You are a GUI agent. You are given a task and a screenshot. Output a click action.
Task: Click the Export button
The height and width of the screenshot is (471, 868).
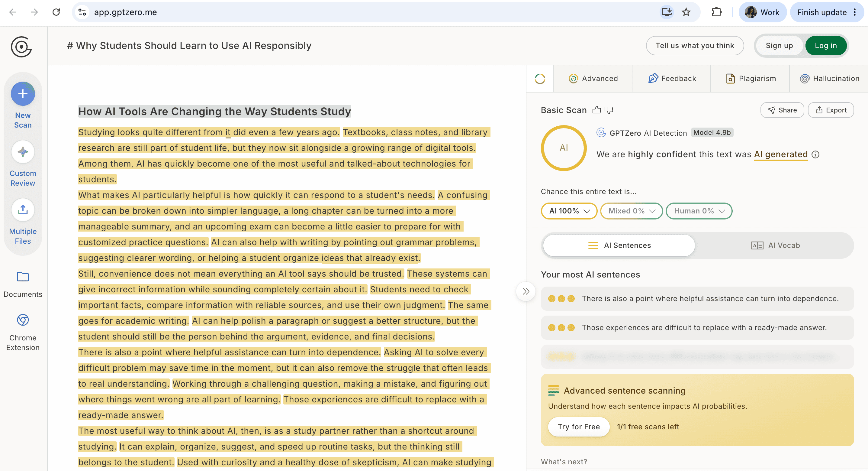click(x=831, y=110)
